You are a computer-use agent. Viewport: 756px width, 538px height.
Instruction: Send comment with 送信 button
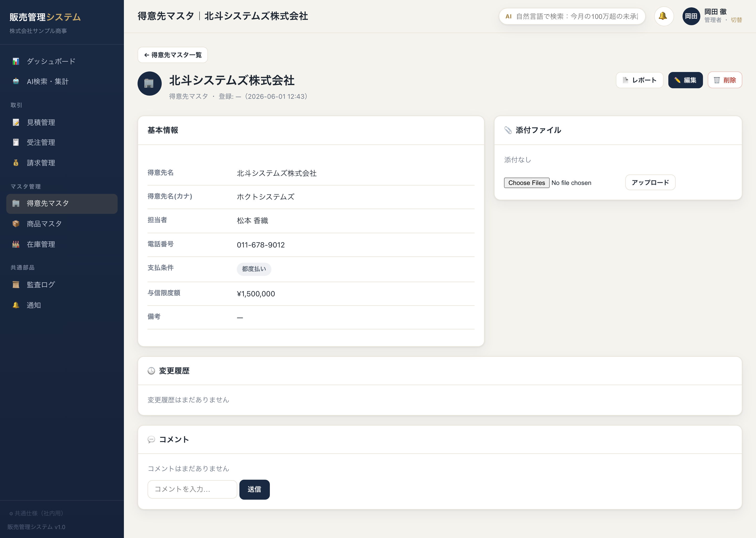point(254,489)
